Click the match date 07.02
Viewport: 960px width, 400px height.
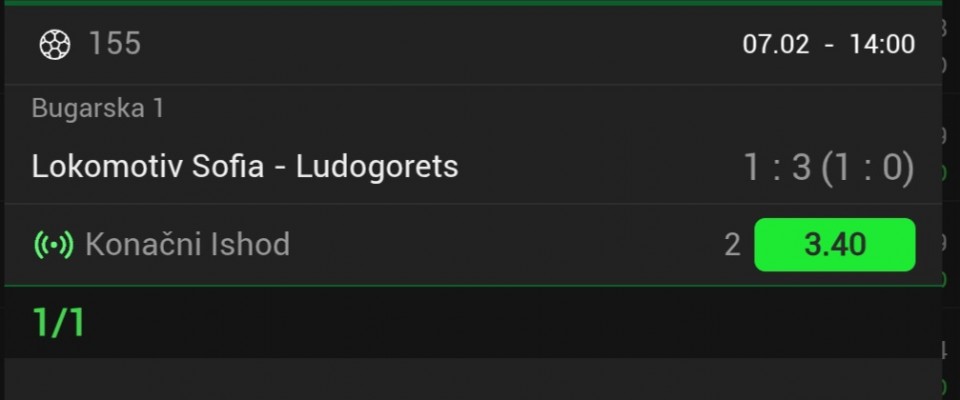click(775, 44)
